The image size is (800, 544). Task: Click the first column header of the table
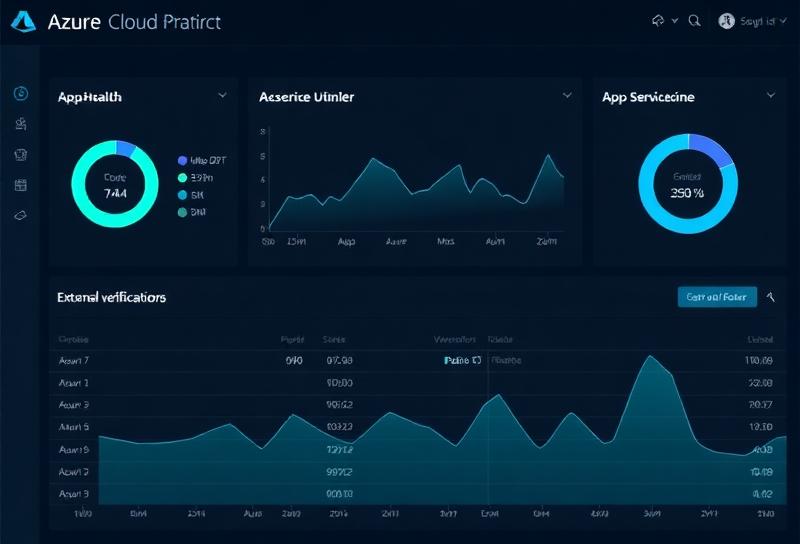pos(74,339)
